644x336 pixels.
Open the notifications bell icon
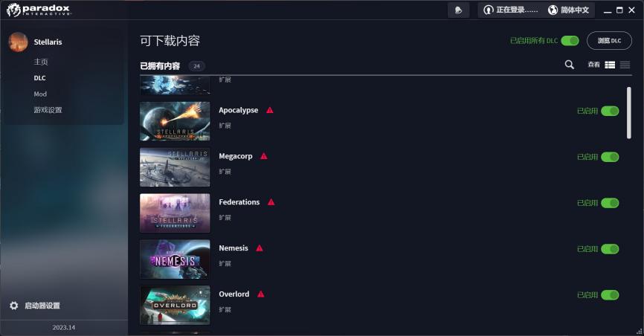click(x=458, y=10)
